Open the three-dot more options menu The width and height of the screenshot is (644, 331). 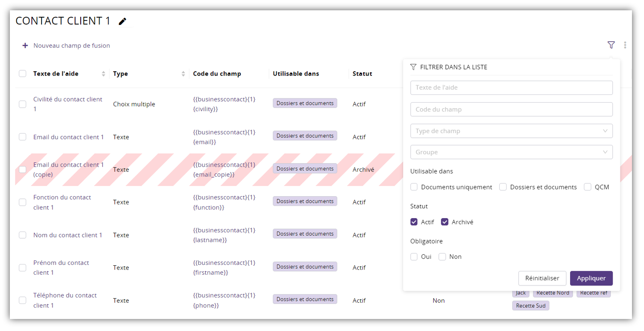(x=625, y=45)
